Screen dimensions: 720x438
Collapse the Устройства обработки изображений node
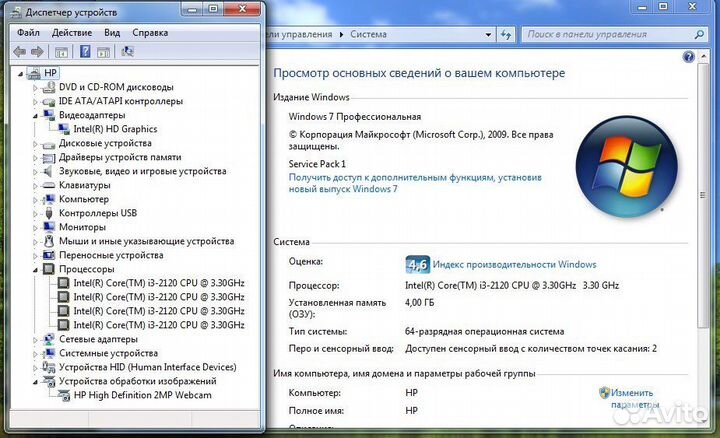tap(35, 382)
